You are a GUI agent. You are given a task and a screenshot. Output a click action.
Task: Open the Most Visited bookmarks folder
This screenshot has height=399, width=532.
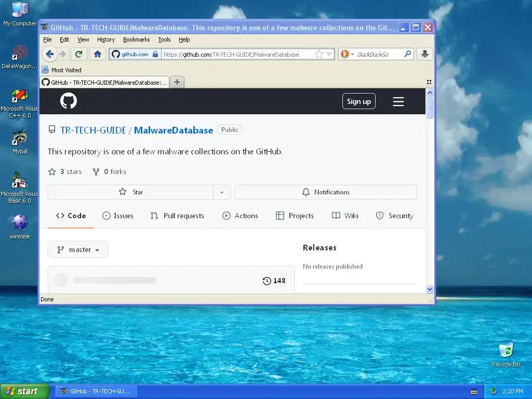point(62,70)
